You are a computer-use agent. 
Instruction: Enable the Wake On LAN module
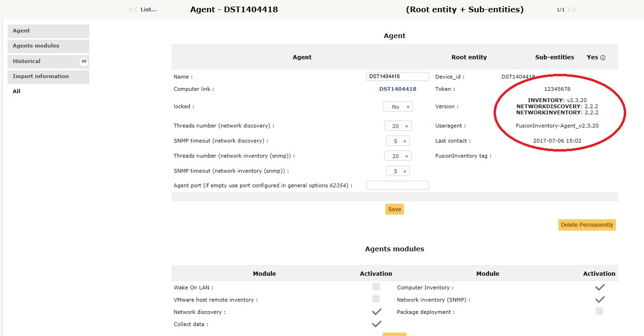click(376, 287)
